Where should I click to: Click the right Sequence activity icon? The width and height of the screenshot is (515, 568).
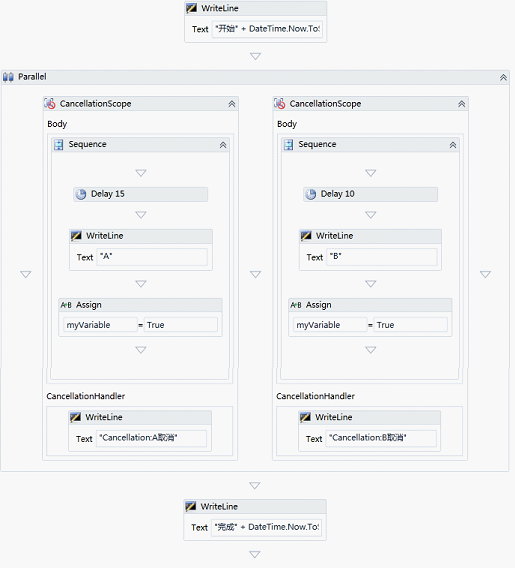click(289, 145)
